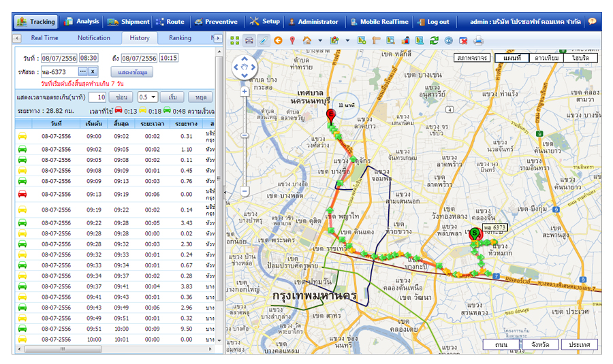Click the printer icon

point(478,40)
